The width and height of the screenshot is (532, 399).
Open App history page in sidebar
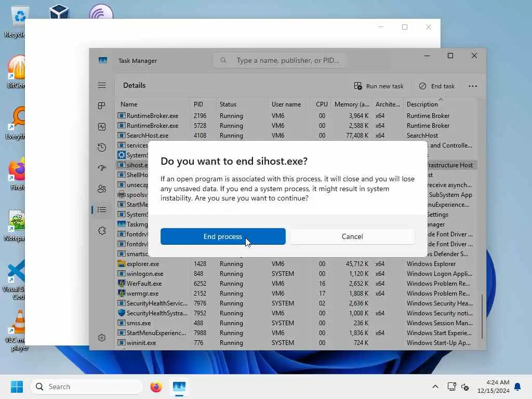[x=102, y=148]
